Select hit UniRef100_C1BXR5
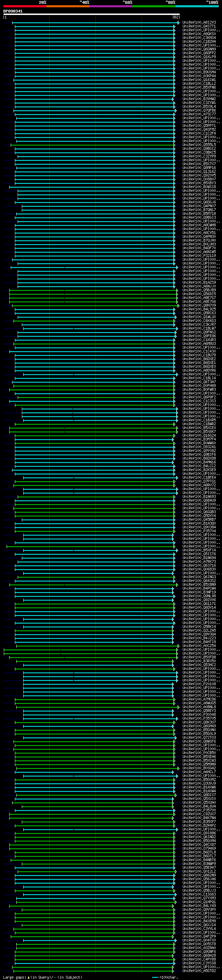 (x=199, y=420)
